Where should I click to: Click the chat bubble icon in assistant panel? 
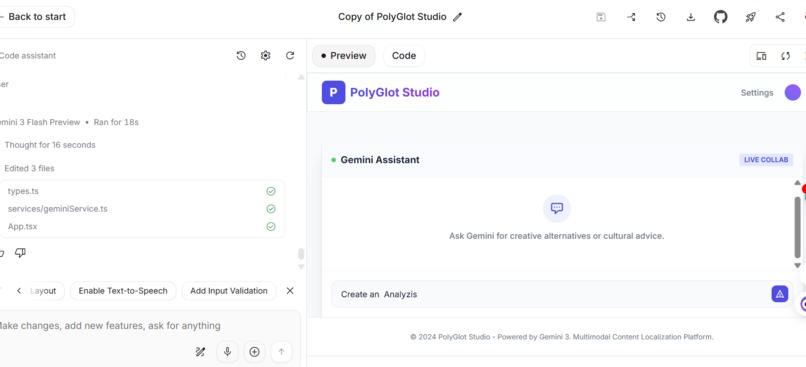click(557, 208)
